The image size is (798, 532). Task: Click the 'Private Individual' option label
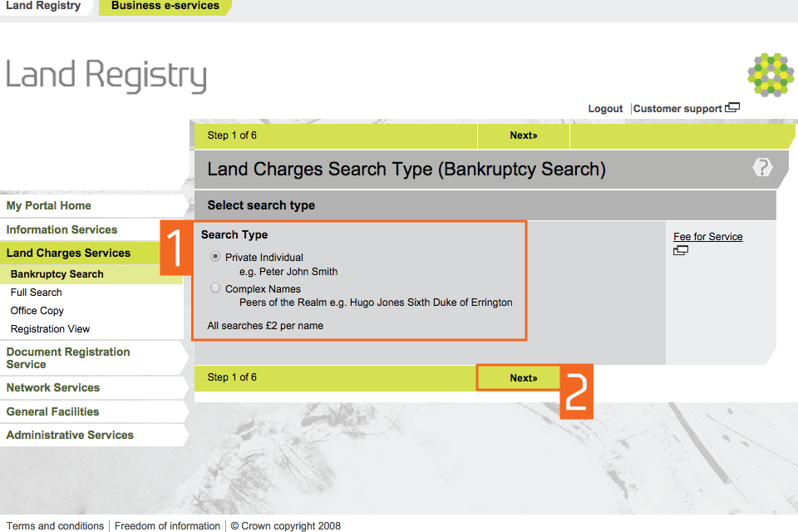[x=264, y=257]
